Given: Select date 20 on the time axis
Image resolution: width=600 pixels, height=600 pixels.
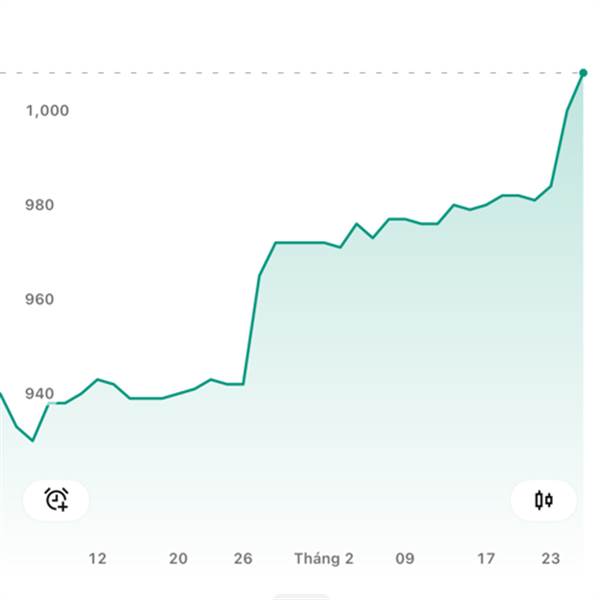Looking at the screenshot, I should pos(178,559).
